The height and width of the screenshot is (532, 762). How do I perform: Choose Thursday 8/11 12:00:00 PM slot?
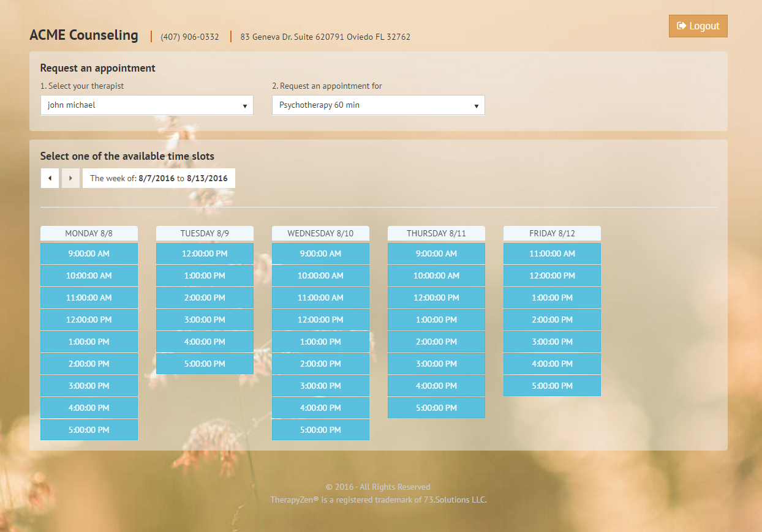point(436,298)
